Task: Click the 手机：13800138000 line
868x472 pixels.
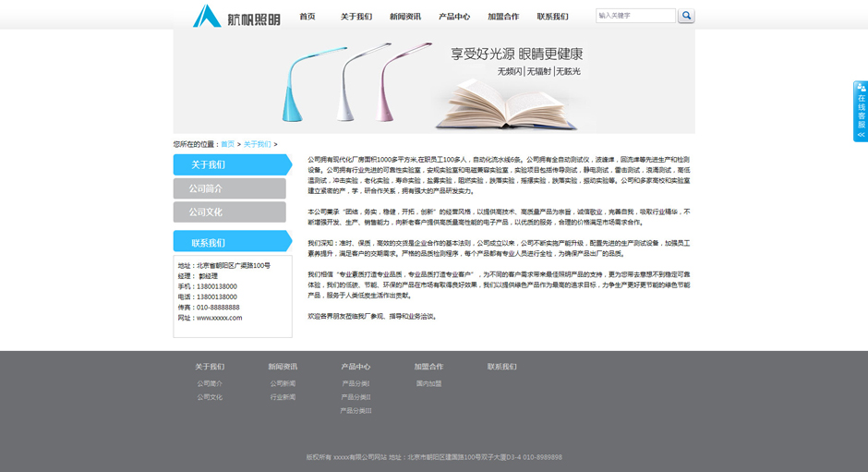Action: click(208, 286)
